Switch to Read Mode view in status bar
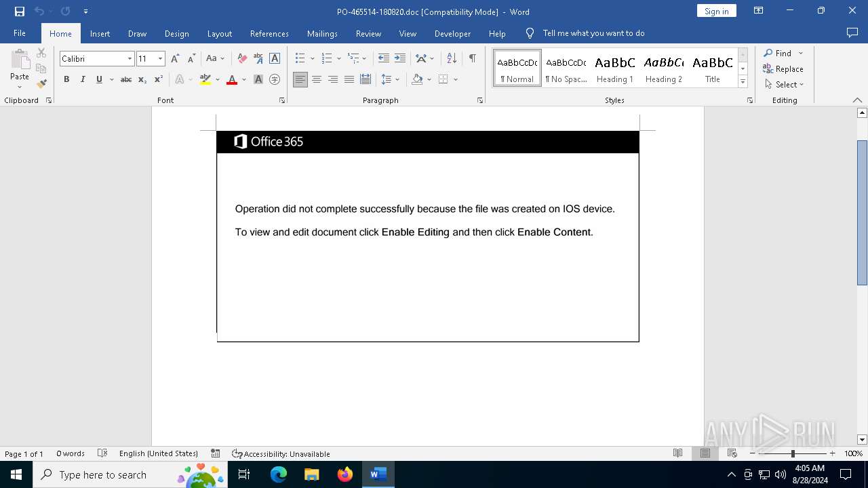Image resolution: width=868 pixels, height=488 pixels. (x=677, y=453)
